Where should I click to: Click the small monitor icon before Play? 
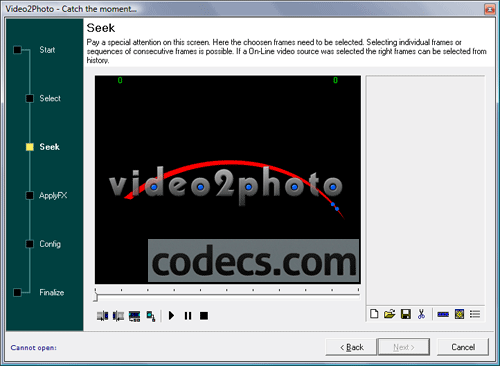click(x=151, y=316)
